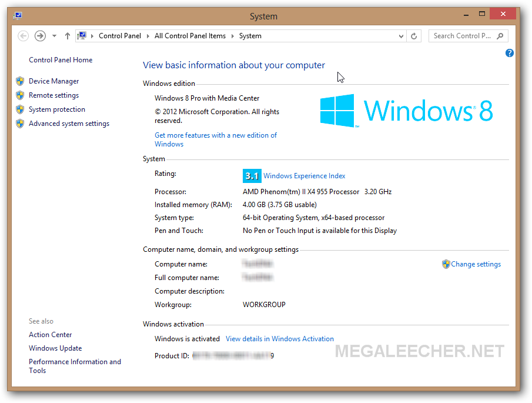532x403 pixels.
Task: Open Remote settings
Action: 53,95
